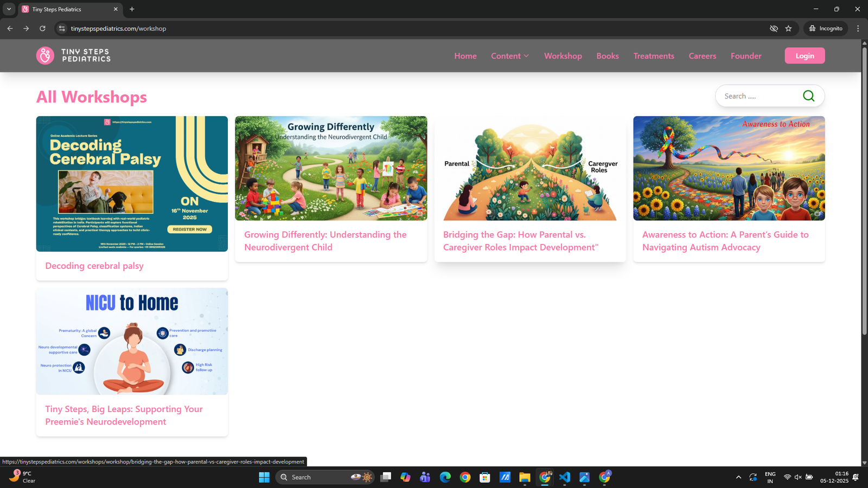Screen dimensions: 868x488
Task: Click into the workshop Search field
Action: tap(759, 96)
